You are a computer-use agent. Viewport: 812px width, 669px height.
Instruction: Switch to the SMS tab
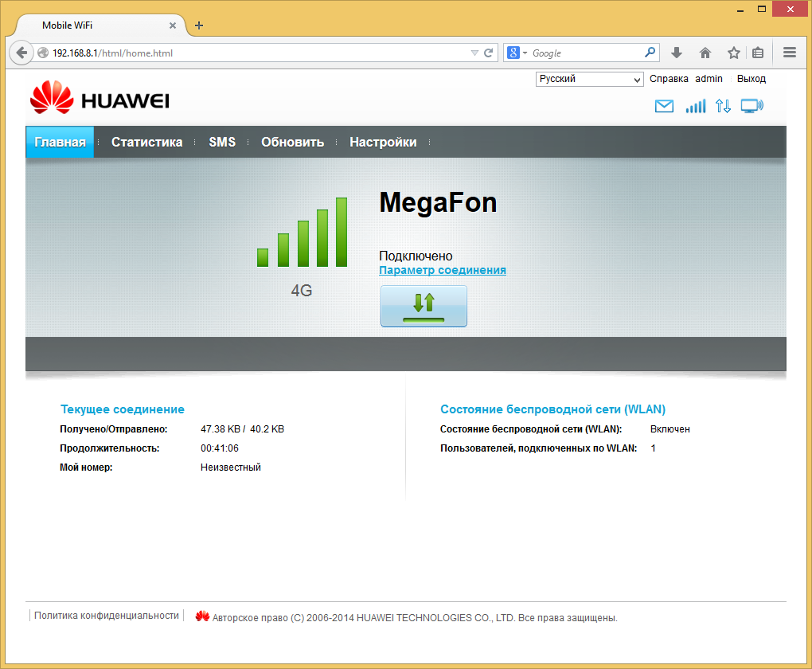pyautogui.click(x=222, y=142)
